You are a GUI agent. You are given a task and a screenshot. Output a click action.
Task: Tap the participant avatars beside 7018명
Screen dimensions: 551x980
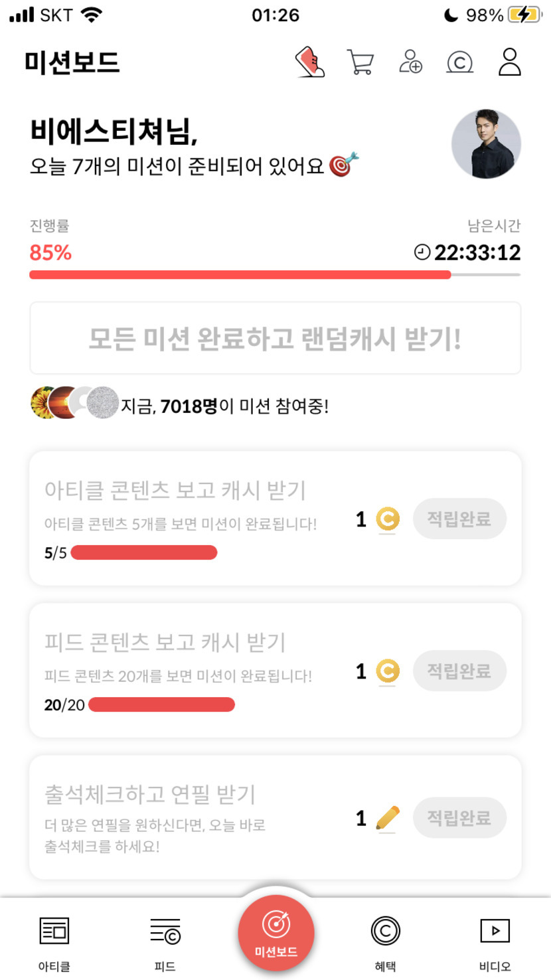74,402
